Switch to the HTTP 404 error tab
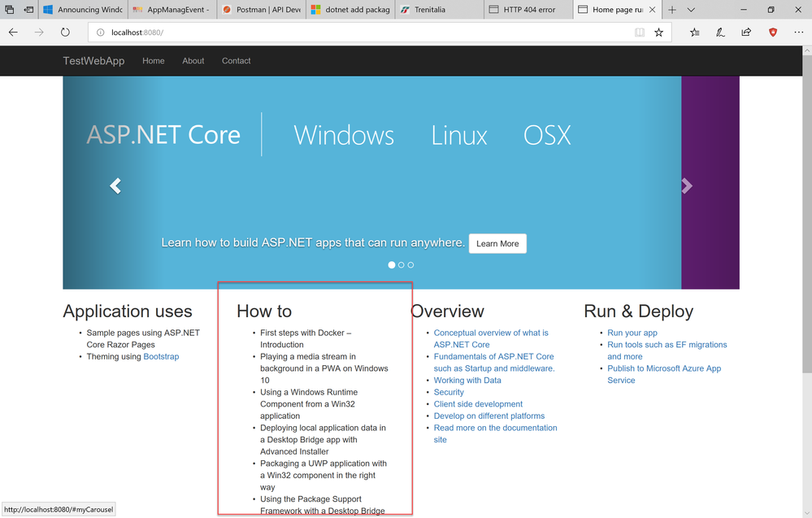812x518 pixels. pyautogui.click(x=528, y=9)
